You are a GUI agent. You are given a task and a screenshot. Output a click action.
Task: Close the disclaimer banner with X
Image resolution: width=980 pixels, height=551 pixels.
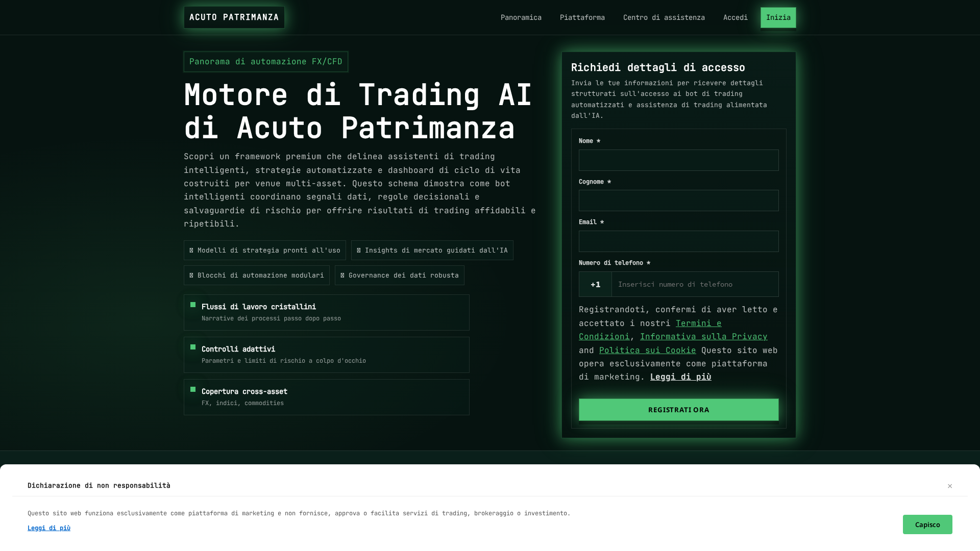coord(949,486)
